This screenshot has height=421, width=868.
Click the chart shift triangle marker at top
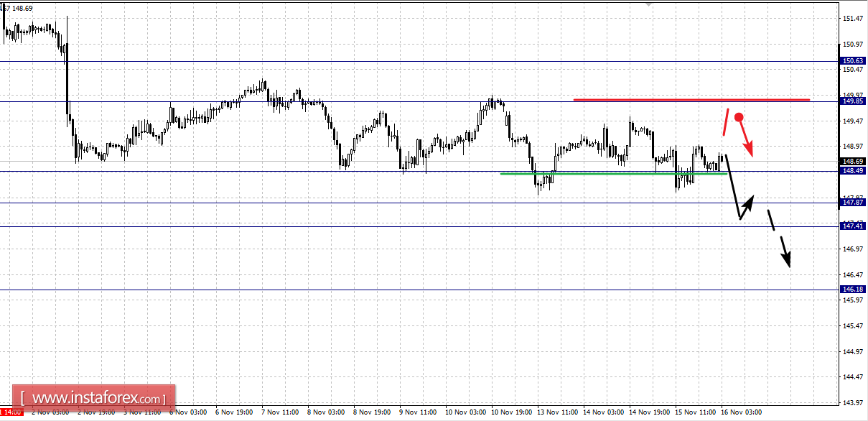click(x=649, y=4)
